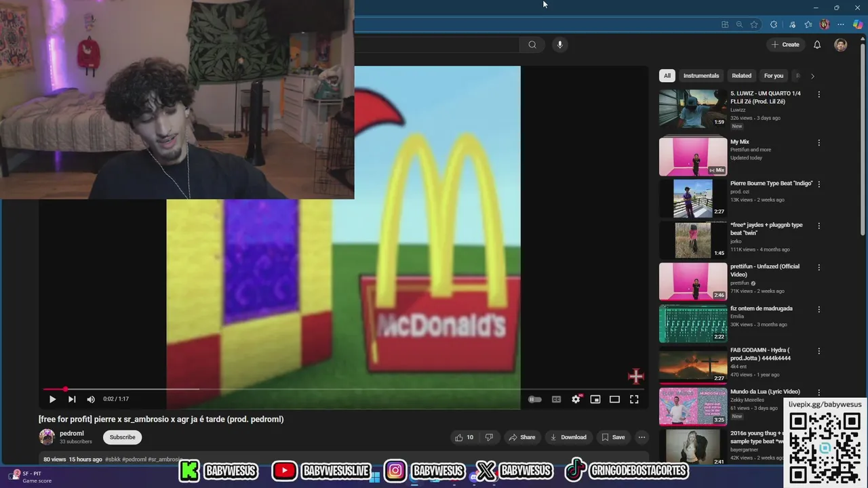Select the Related filter chip
The height and width of the screenshot is (488, 868).
point(741,76)
